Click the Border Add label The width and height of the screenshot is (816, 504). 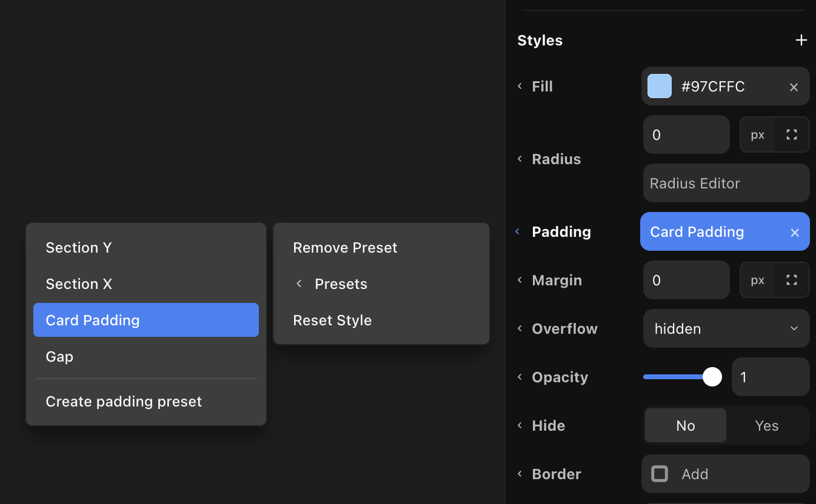[695, 474]
